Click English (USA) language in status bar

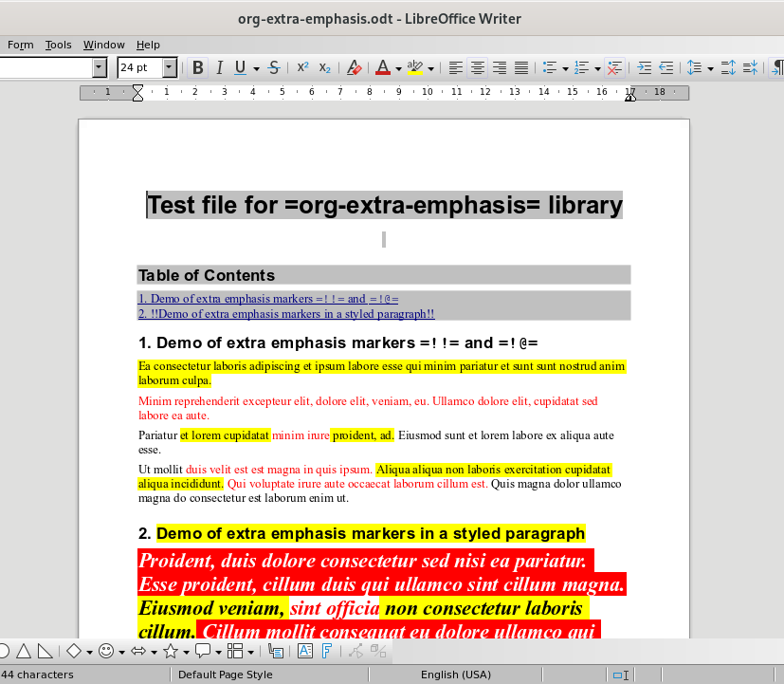click(456, 675)
